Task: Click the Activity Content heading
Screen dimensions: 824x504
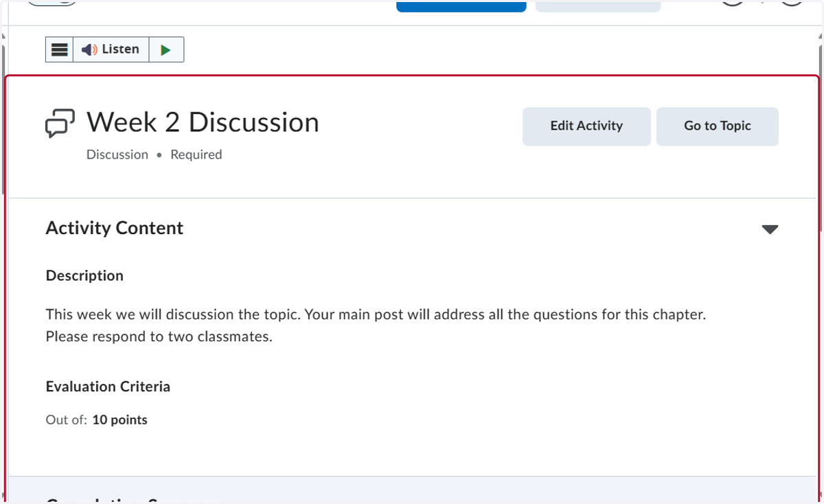Action: tap(115, 228)
